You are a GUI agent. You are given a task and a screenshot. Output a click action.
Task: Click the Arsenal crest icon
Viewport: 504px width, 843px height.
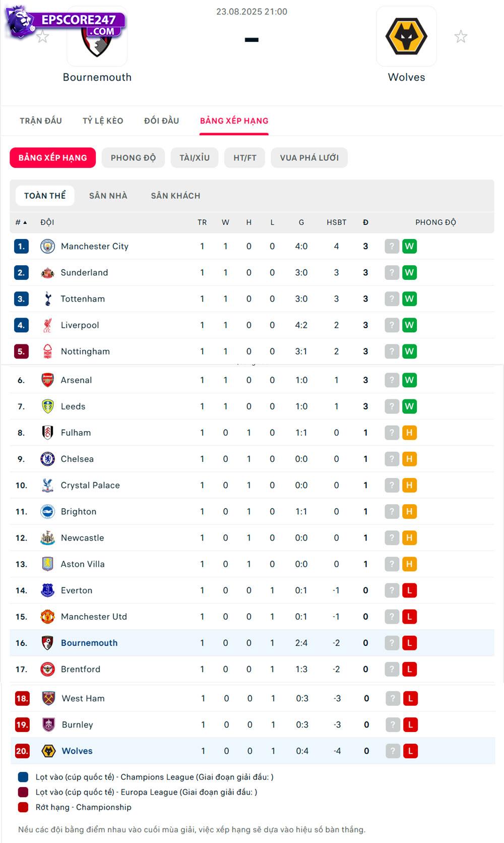coord(47,380)
